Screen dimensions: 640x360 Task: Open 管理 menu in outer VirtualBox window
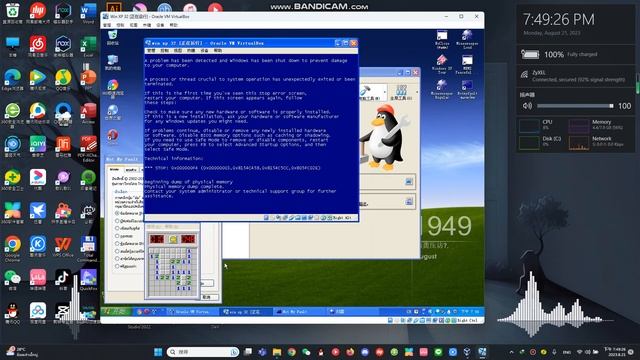pos(107,25)
